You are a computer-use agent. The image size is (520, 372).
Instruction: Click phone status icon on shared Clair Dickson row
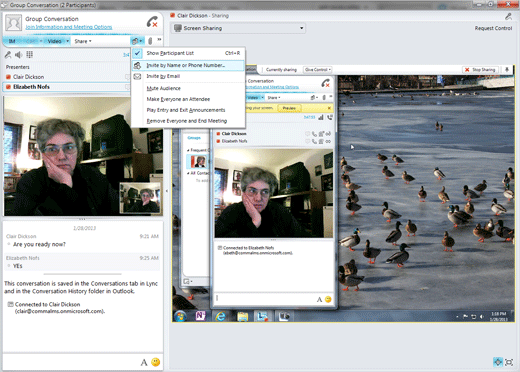coord(314,134)
